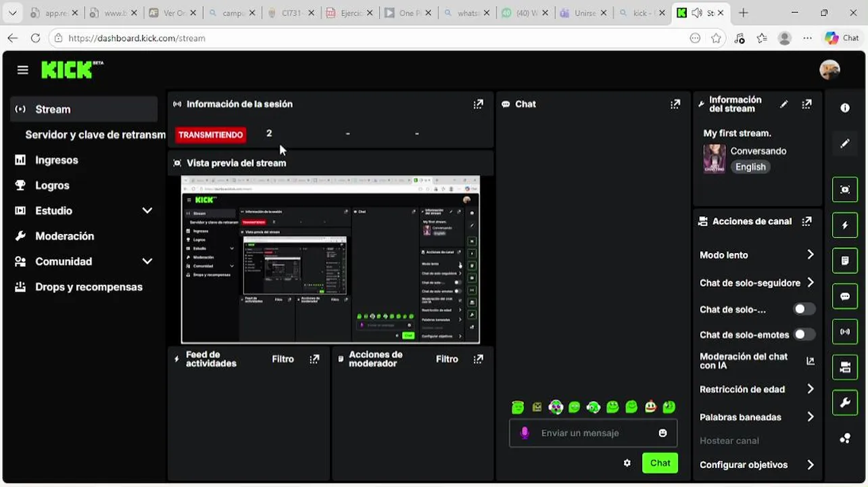Screen dimensions: 868x487
Task: Click the Enviar un mensaje input field
Action: point(593,433)
